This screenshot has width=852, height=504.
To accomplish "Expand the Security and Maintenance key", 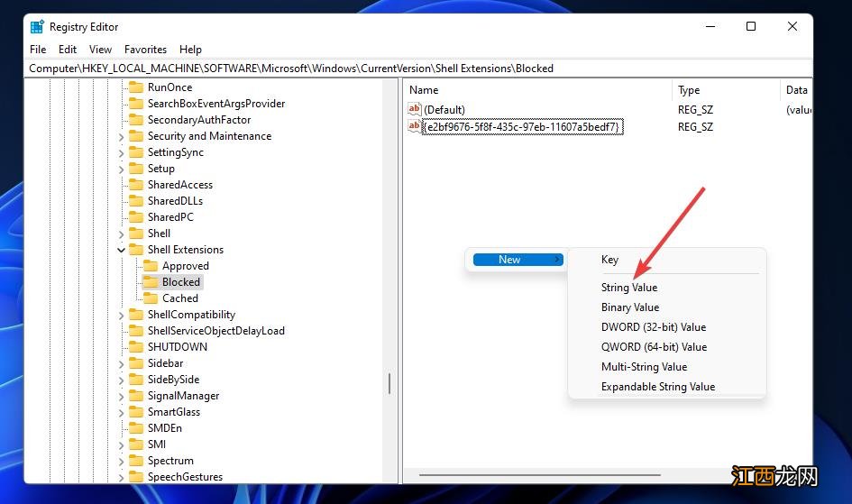I will (x=121, y=137).
